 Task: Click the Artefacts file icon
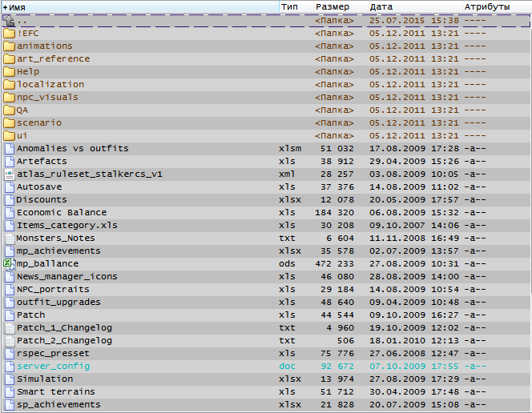10,162
